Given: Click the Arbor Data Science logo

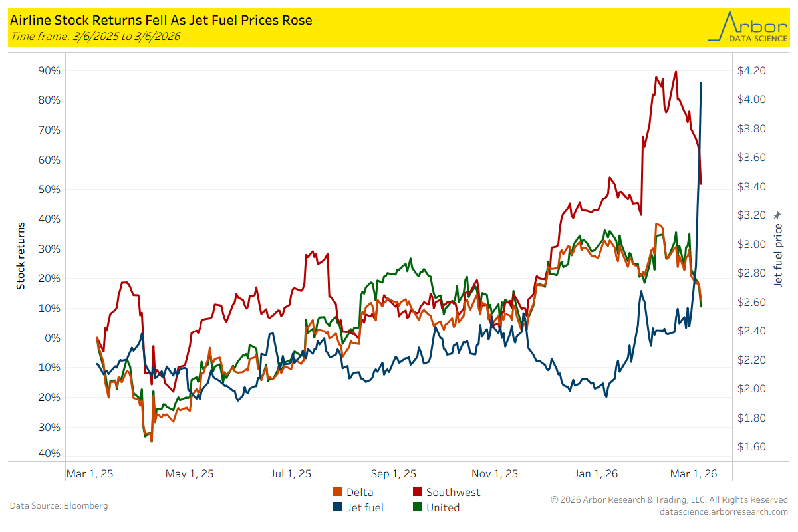Looking at the screenshot, I should [747, 27].
